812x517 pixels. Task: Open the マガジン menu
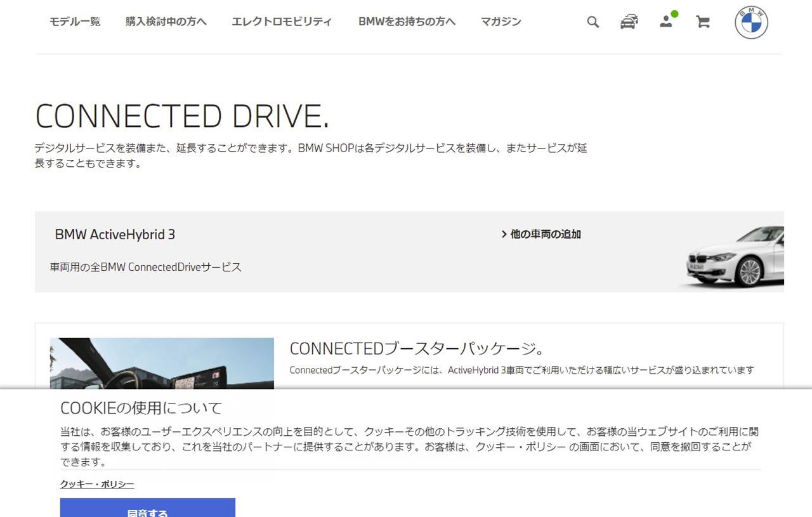click(x=501, y=22)
